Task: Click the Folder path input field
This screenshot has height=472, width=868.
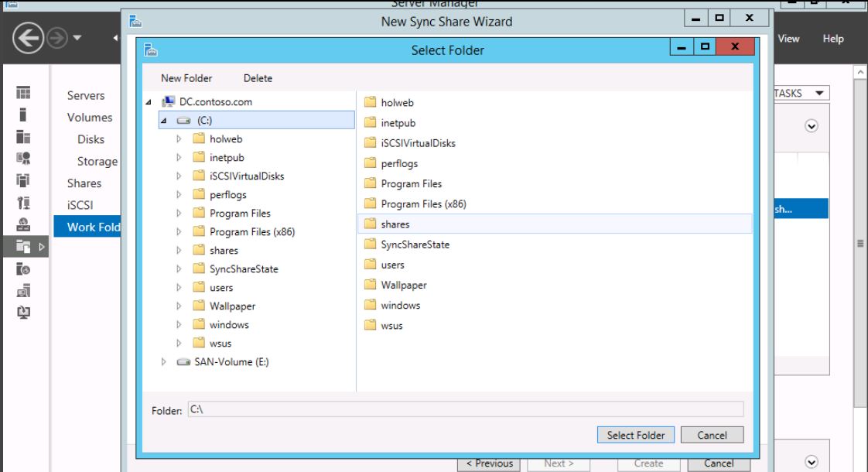Action: (x=466, y=409)
